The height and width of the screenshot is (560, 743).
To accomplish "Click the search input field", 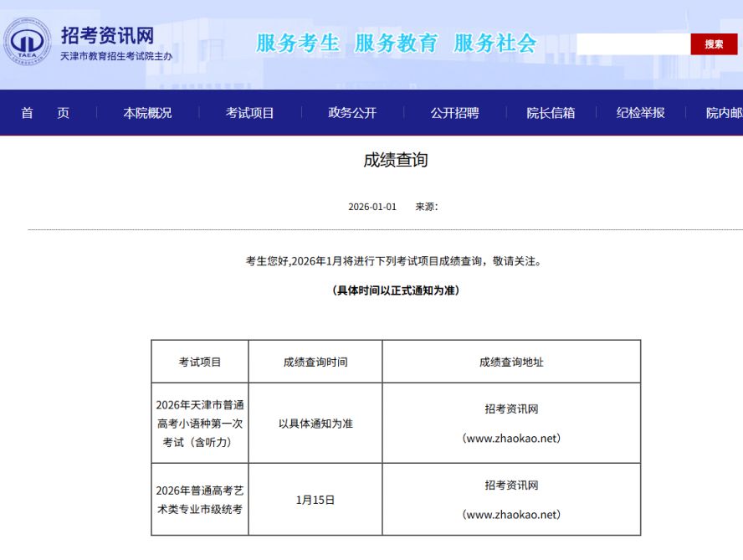I will point(633,44).
